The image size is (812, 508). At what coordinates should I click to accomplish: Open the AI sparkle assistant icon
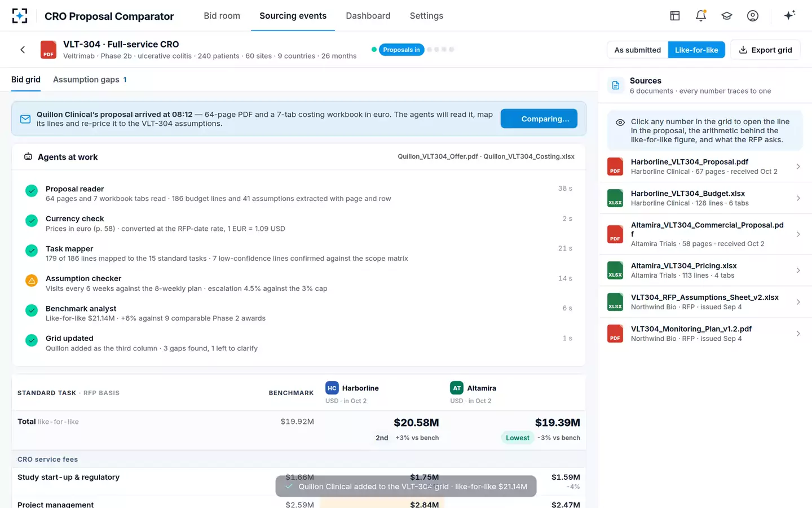[x=789, y=15]
